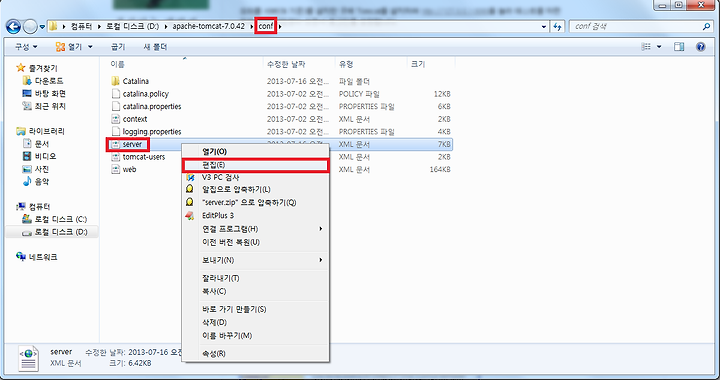Click the '굽기' burn toolbar button
This screenshot has width=720, height=380.
click(x=118, y=47)
